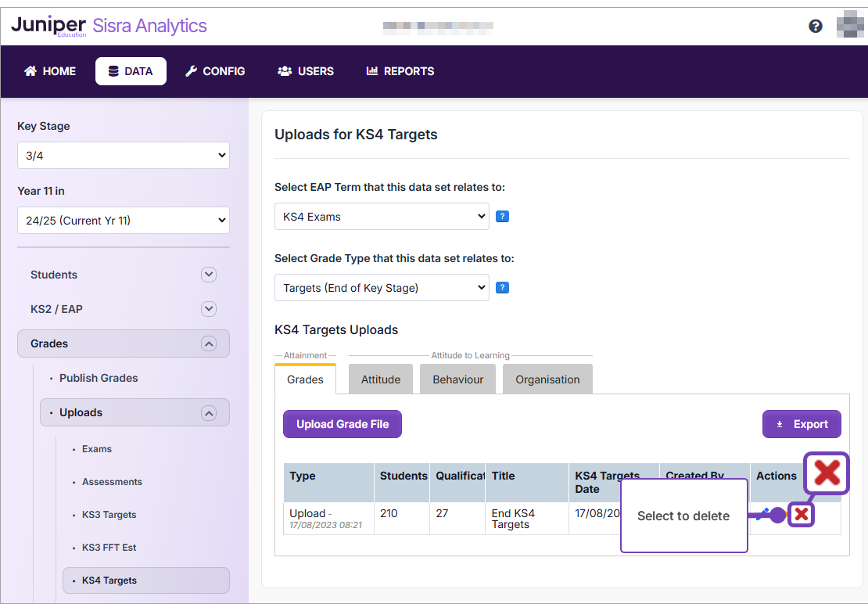Click help icon beside Grade Type dropdown
The image size is (868, 604).
coord(503,288)
